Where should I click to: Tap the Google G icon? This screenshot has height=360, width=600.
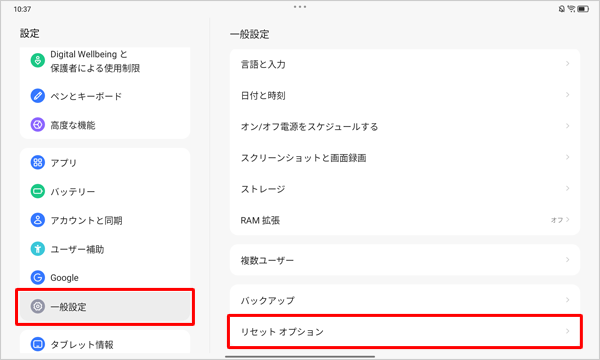click(x=38, y=277)
